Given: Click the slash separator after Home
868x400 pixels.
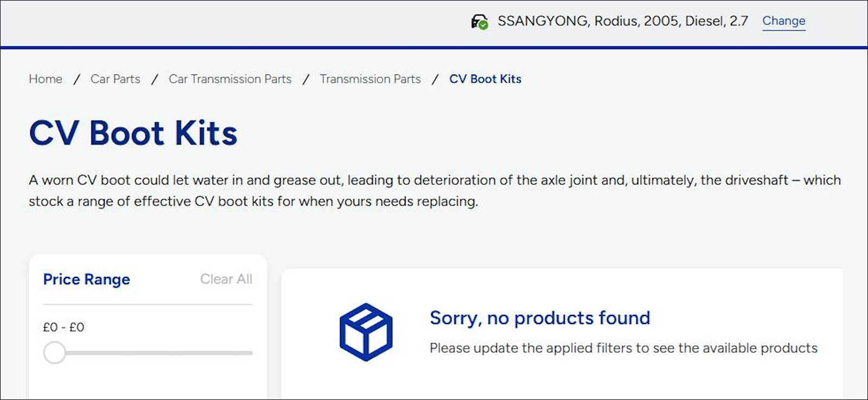Looking at the screenshot, I should (76, 80).
